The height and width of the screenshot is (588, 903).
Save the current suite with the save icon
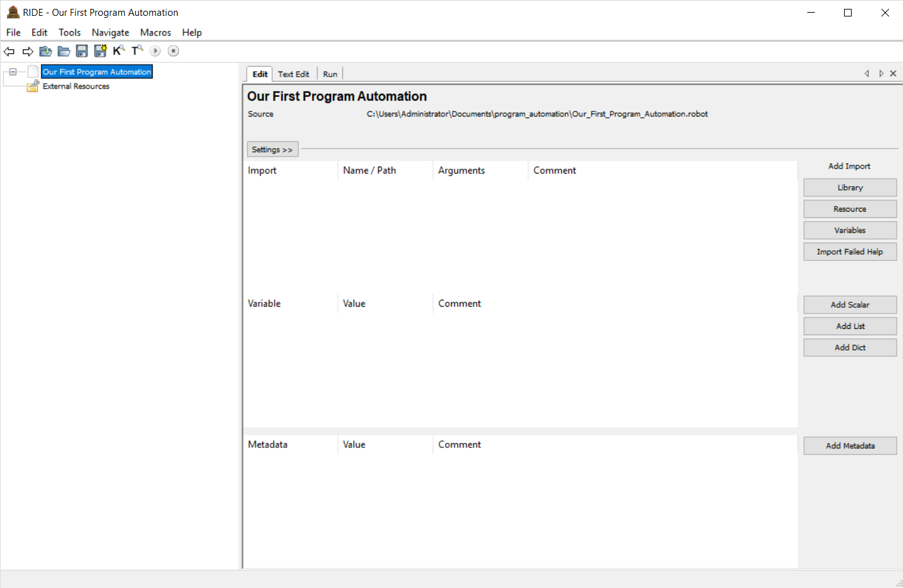82,51
